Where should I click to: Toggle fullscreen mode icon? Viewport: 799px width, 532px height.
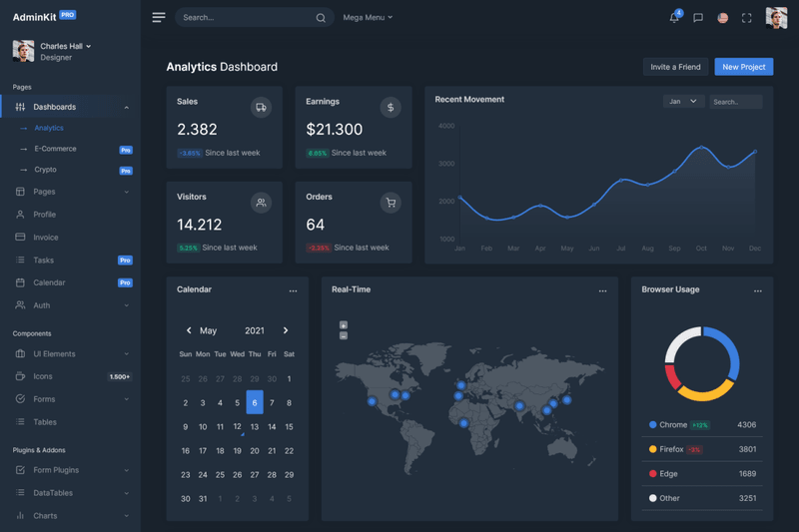tap(746, 18)
